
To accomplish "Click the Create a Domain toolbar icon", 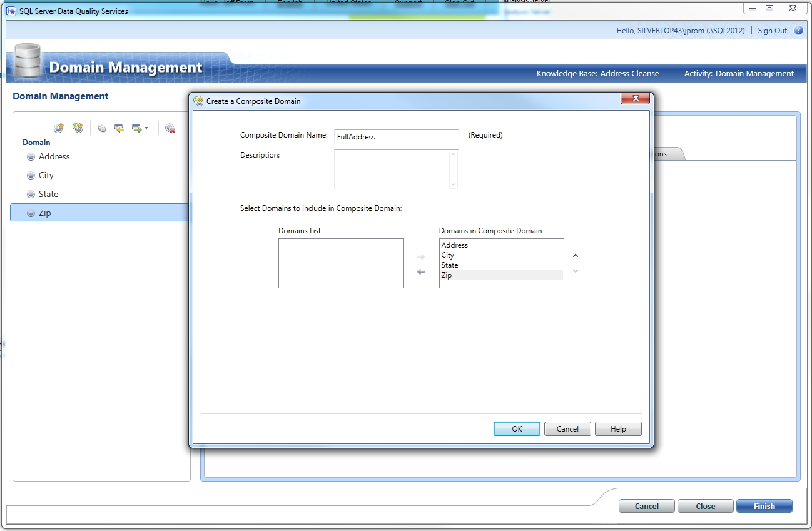I will pyautogui.click(x=59, y=128).
